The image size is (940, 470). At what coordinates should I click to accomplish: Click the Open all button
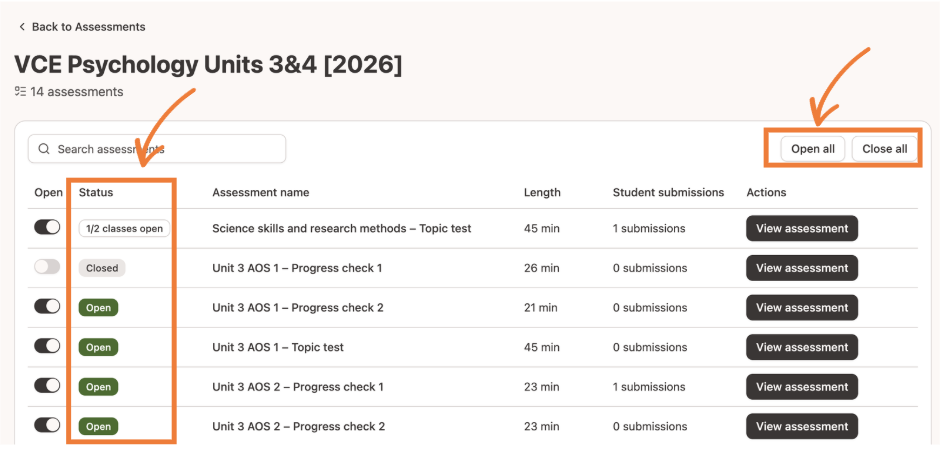813,149
